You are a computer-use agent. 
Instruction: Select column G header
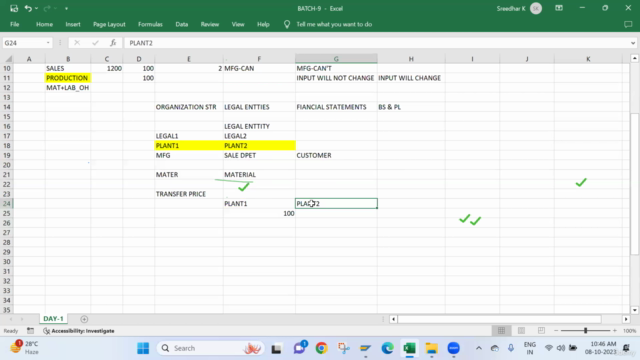(336, 59)
